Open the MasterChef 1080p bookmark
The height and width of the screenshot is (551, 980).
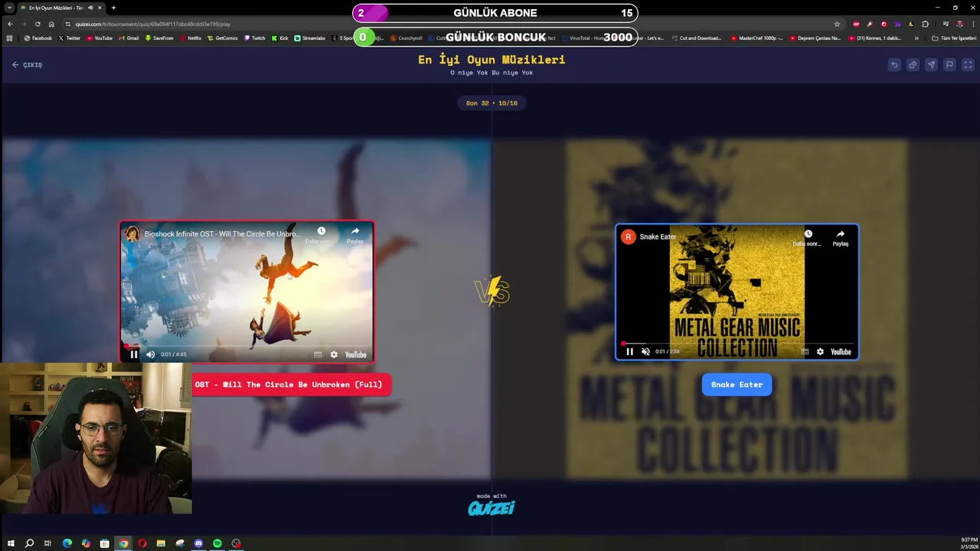tap(757, 38)
